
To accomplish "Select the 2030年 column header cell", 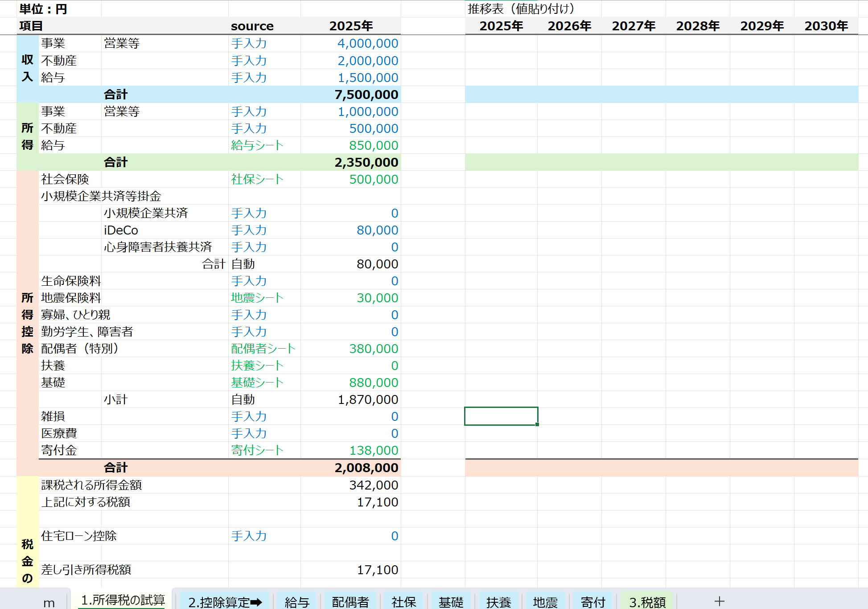I will [826, 26].
